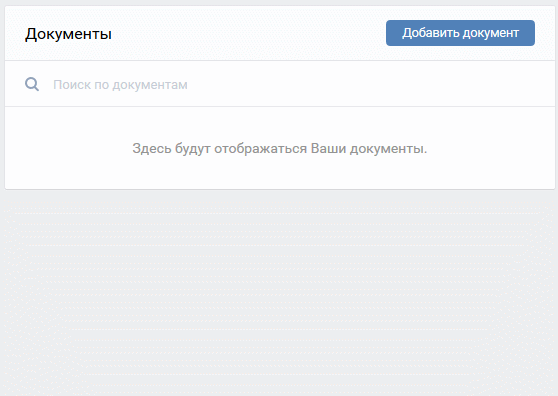Open the upload dialog via Добавить документ
Screen dimensions: 558x396
coord(460,33)
